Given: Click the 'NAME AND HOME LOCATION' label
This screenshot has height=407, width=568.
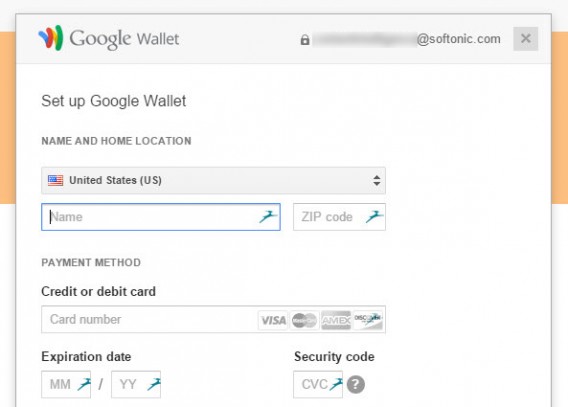Looking at the screenshot, I should click(116, 141).
